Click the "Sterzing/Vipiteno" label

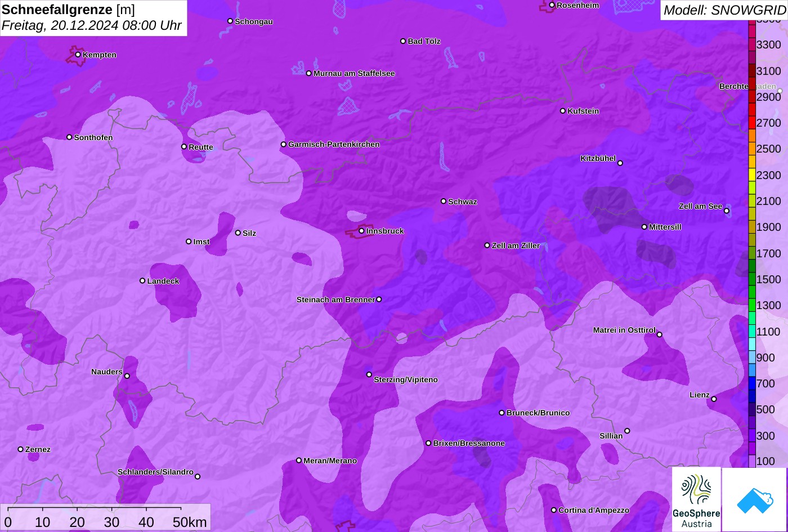coord(406,380)
